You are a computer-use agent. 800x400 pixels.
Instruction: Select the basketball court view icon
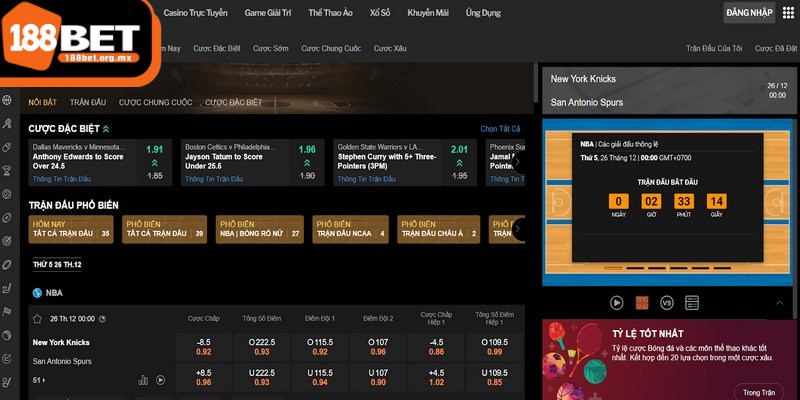tap(642, 302)
